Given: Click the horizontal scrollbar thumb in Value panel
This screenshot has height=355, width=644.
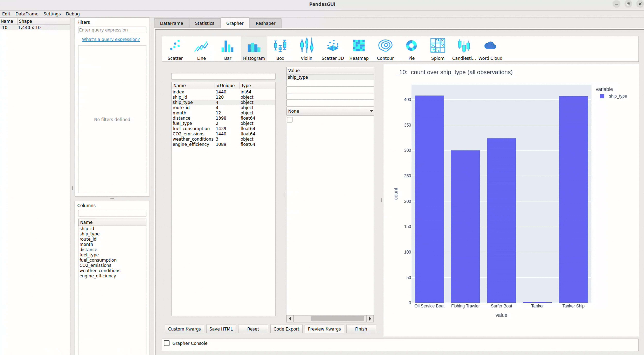Looking at the screenshot, I should coord(337,319).
